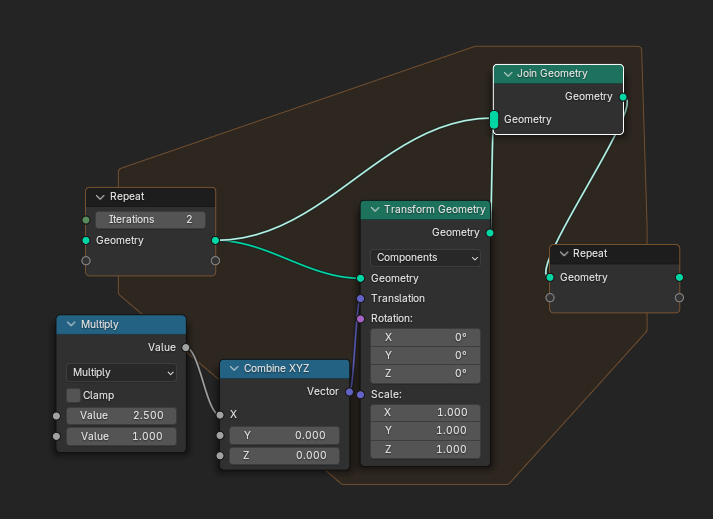Click the socket beside Value 2.500
Screen dimensions: 713x519
click(x=56, y=416)
